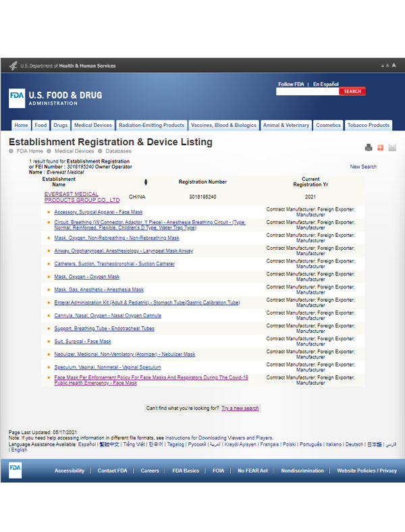Open Contact FDA footer link
The width and height of the screenshot is (405, 532).
click(112, 471)
